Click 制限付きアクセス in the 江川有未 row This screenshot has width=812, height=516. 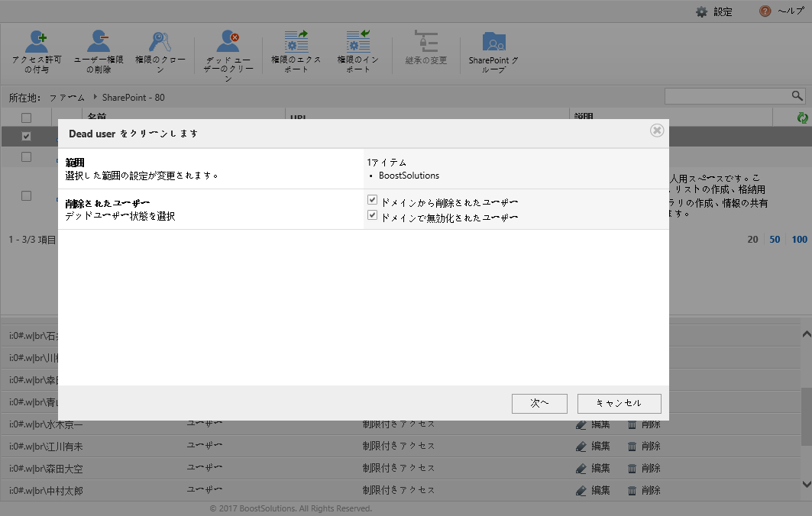point(399,446)
